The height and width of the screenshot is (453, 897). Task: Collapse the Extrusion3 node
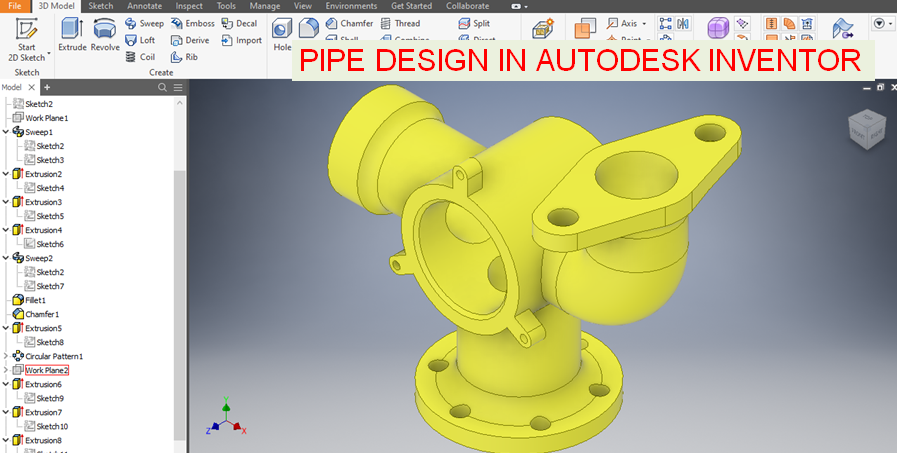[x=6, y=202]
